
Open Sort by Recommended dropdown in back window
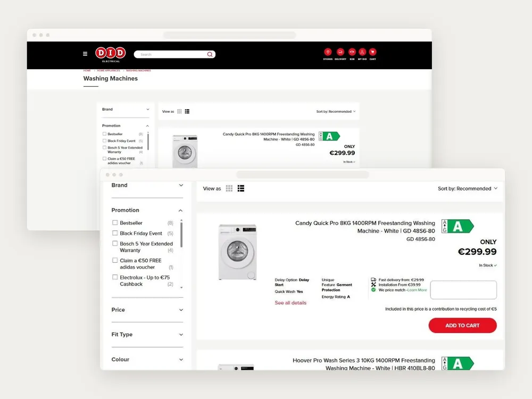point(336,111)
